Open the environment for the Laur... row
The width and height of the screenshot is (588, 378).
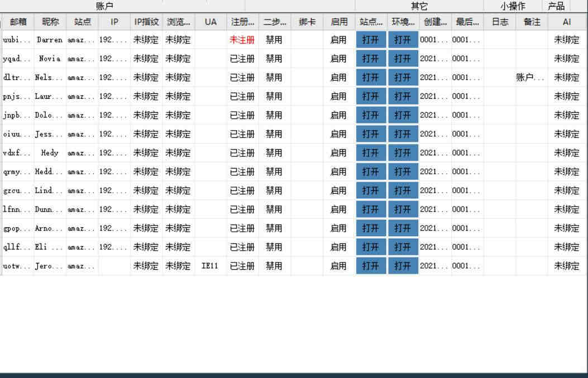point(403,97)
